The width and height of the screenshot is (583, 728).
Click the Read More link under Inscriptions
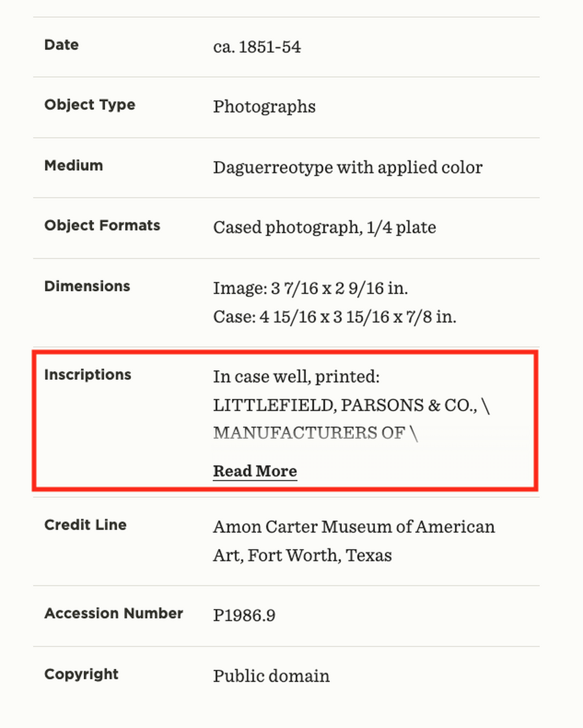255,471
